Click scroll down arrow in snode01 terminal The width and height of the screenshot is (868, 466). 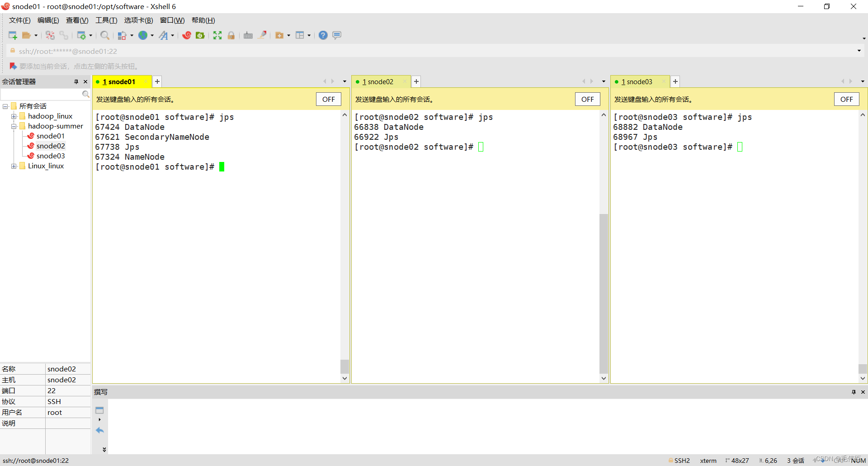pos(344,378)
